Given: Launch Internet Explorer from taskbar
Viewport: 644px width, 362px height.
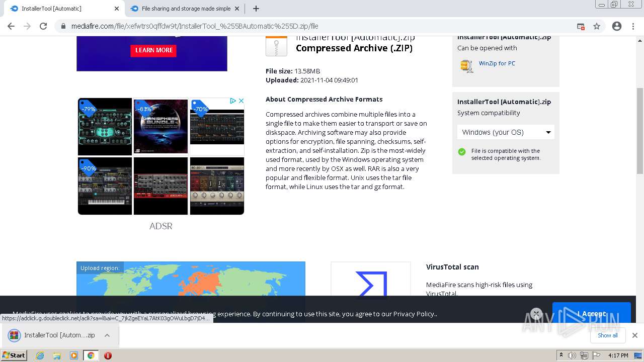Looking at the screenshot, I should point(40,355).
